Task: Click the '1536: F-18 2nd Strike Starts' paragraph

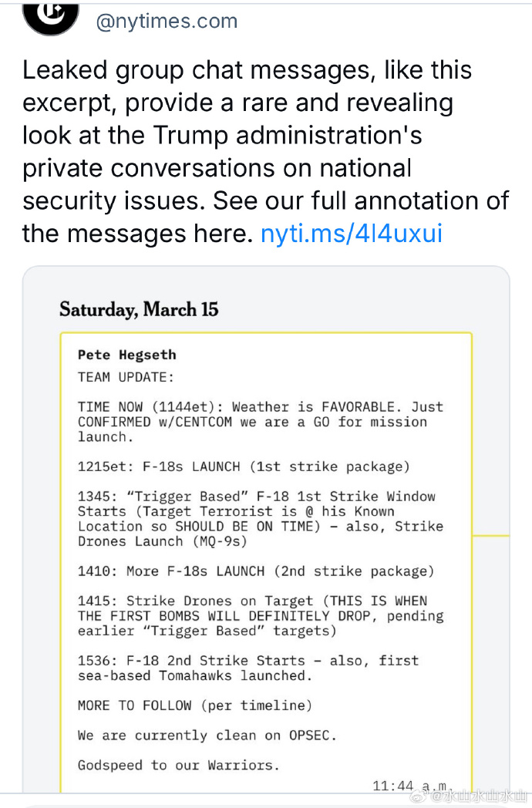Action: [248, 668]
